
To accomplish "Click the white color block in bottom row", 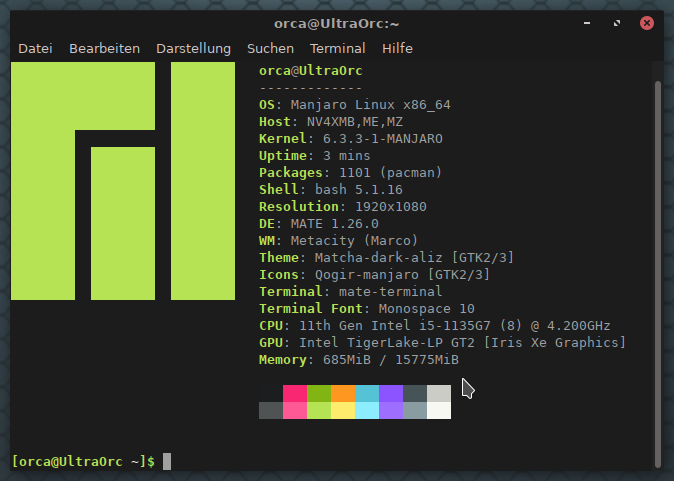I will coord(439,411).
